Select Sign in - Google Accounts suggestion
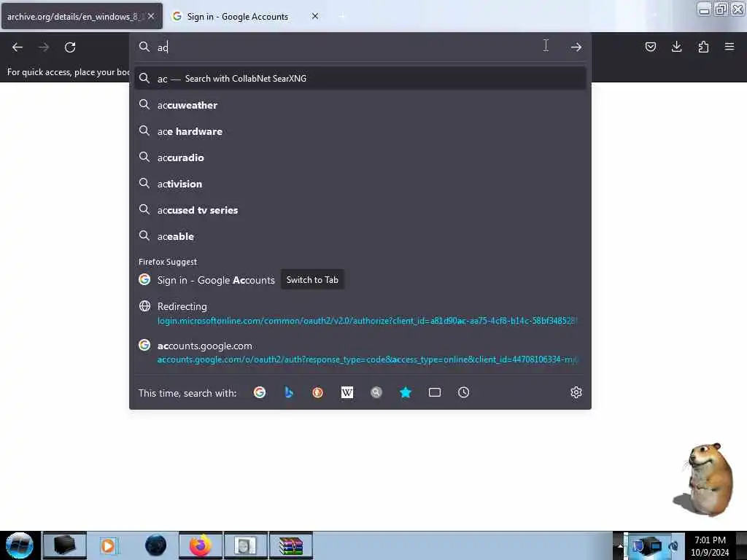Screen dimensions: 747x560 (x=216, y=280)
